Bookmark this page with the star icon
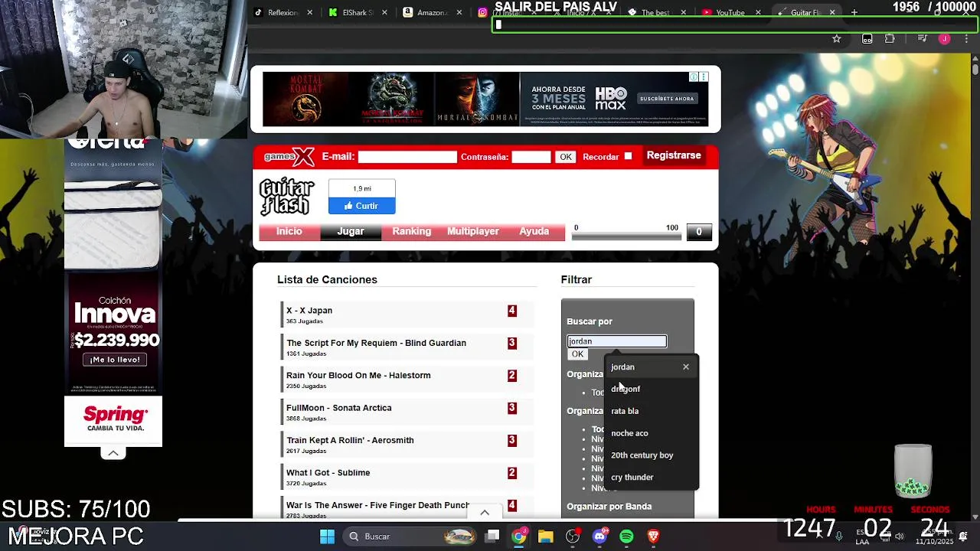980x551 pixels. (837, 38)
